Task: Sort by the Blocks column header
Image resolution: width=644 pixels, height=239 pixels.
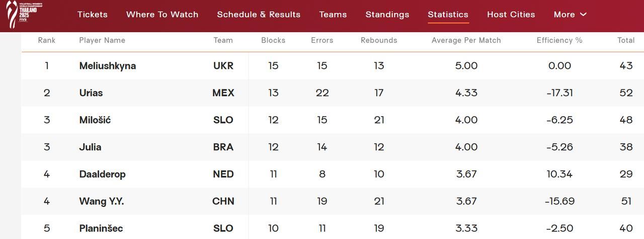Action: 273,40
